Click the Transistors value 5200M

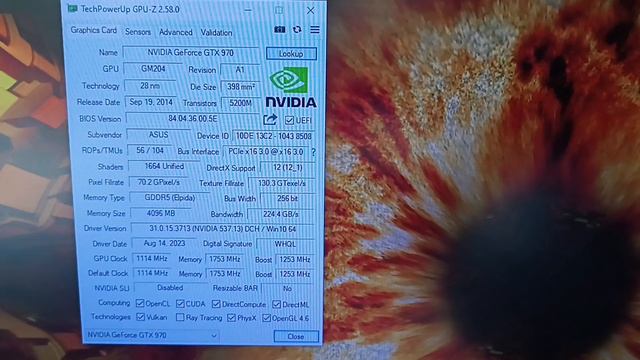[240, 103]
